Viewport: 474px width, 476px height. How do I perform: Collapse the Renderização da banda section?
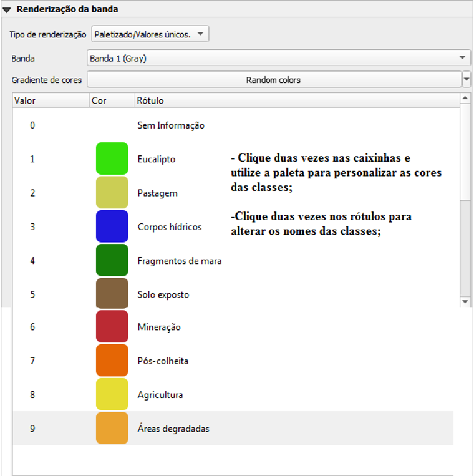(x=7, y=10)
